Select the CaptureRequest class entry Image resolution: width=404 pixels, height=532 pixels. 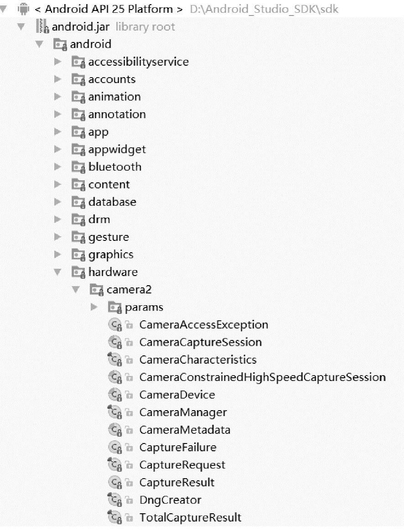pos(182,465)
